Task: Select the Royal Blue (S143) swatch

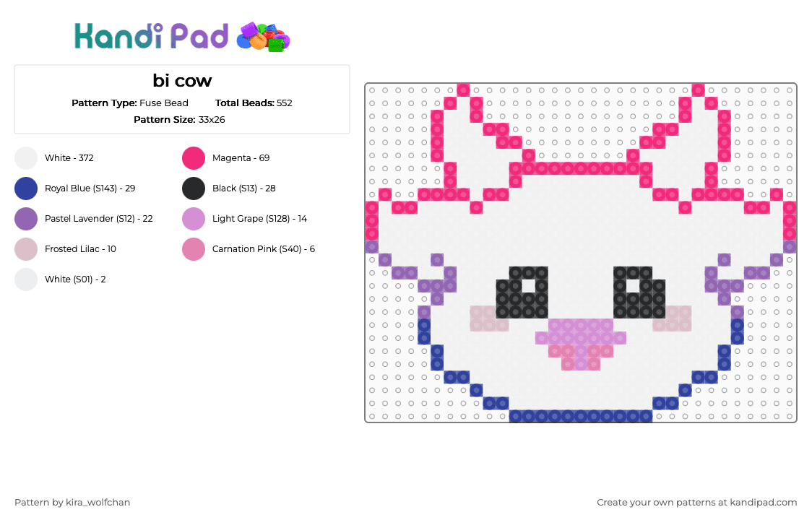Action: pos(26,188)
